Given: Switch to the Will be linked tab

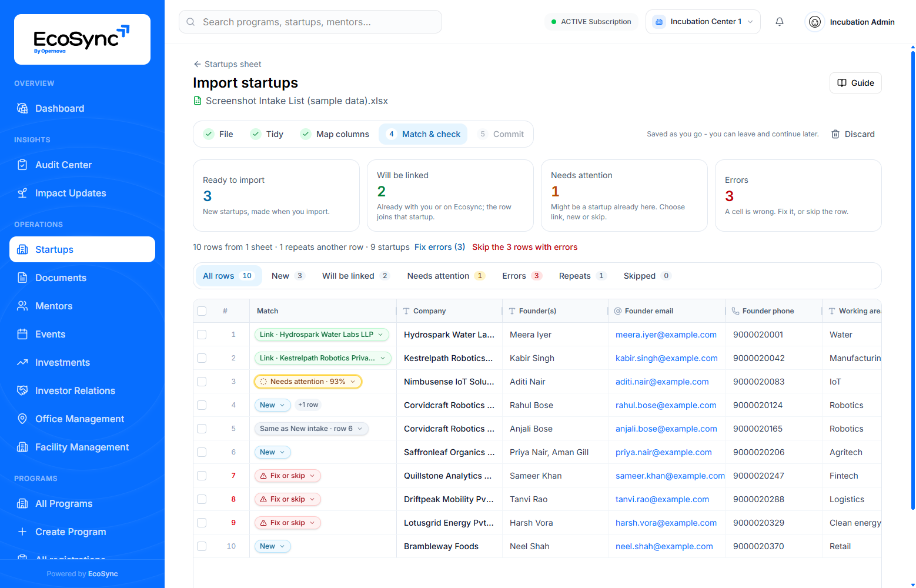Looking at the screenshot, I should coord(356,276).
